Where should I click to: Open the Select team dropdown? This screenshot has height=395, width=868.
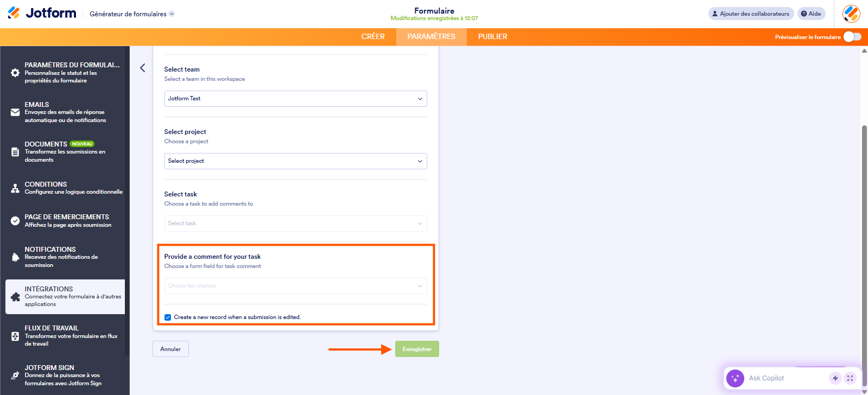tap(296, 99)
